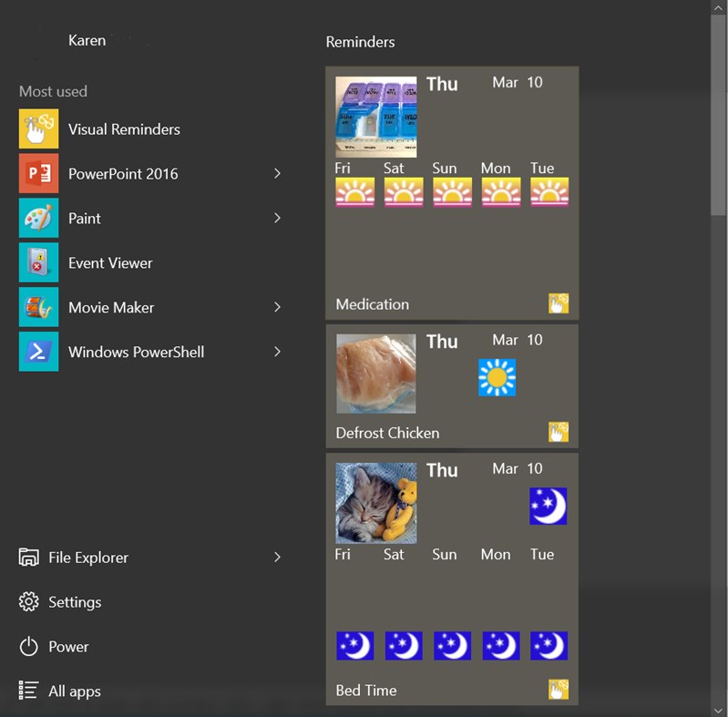Screen dimensions: 728x717
Task: Open the Visual Reminders app icon
Action: coord(38,128)
